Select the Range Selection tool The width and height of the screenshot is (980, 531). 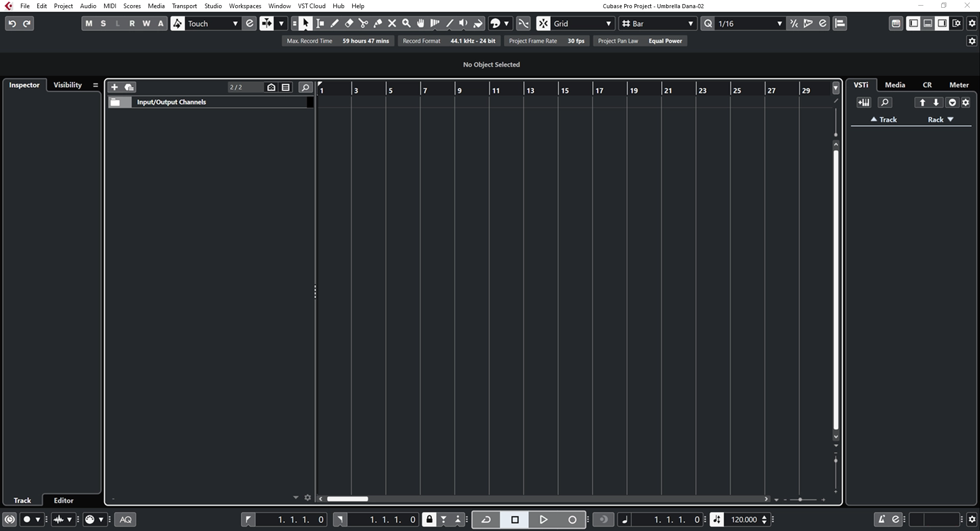point(320,23)
